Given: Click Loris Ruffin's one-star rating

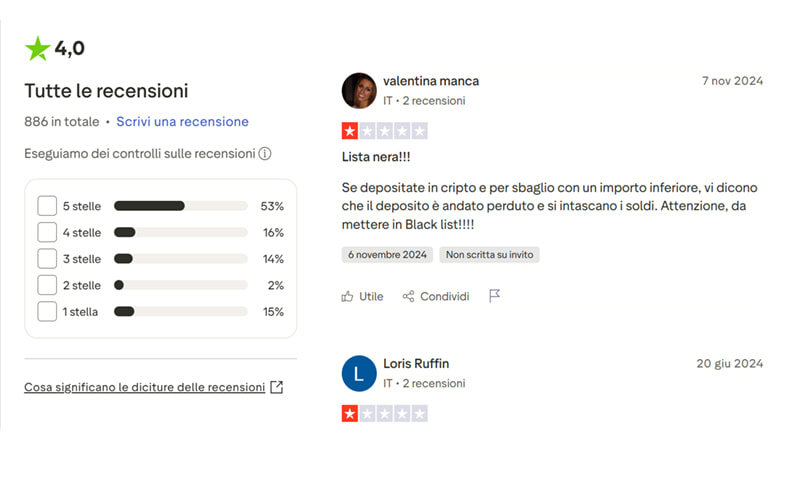Looking at the screenshot, I should coord(384,414).
